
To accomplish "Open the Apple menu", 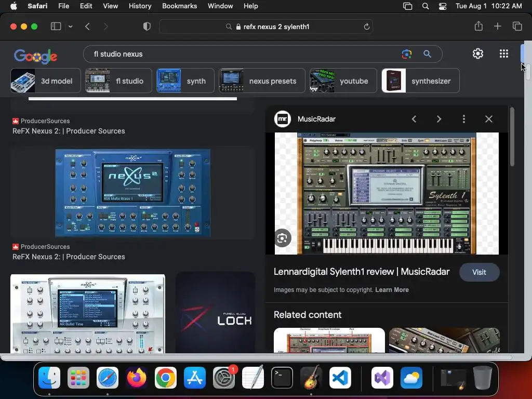I will (x=14, y=6).
